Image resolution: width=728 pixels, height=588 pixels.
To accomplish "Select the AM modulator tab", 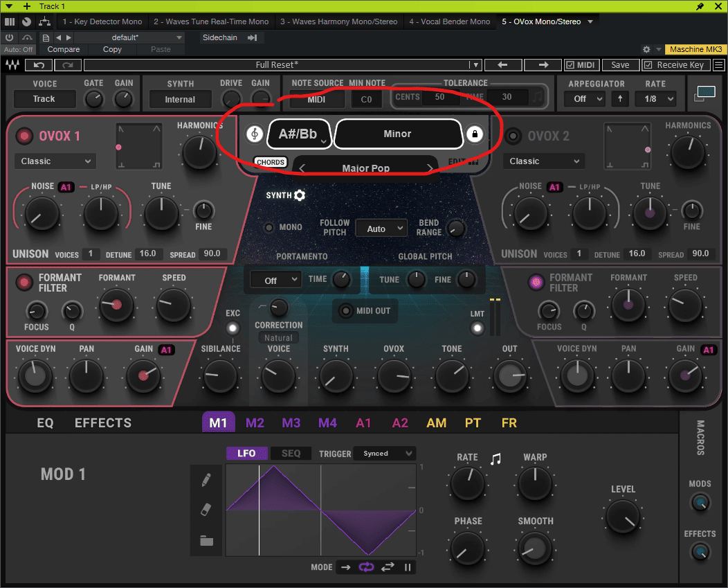I will click(x=437, y=423).
